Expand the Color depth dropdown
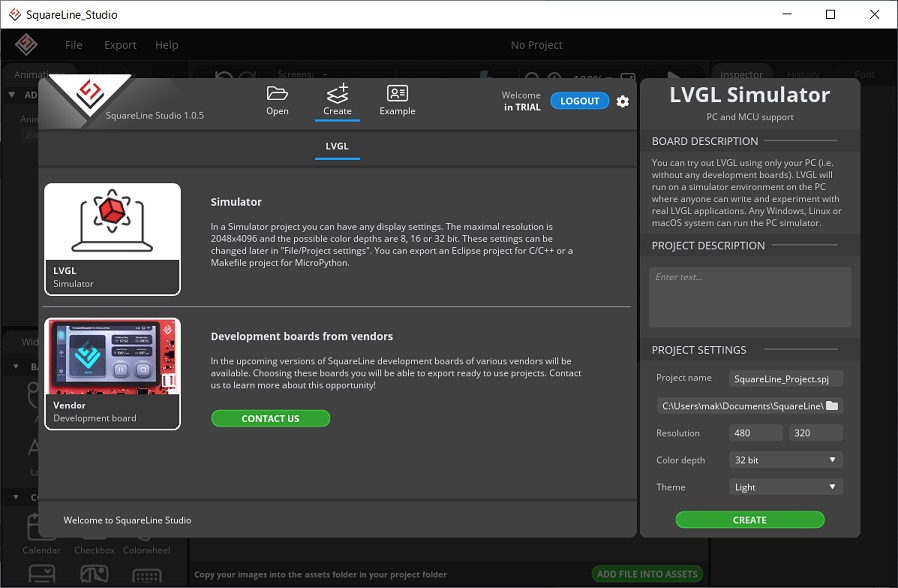The width and height of the screenshot is (898, 588). coord(785,460)
